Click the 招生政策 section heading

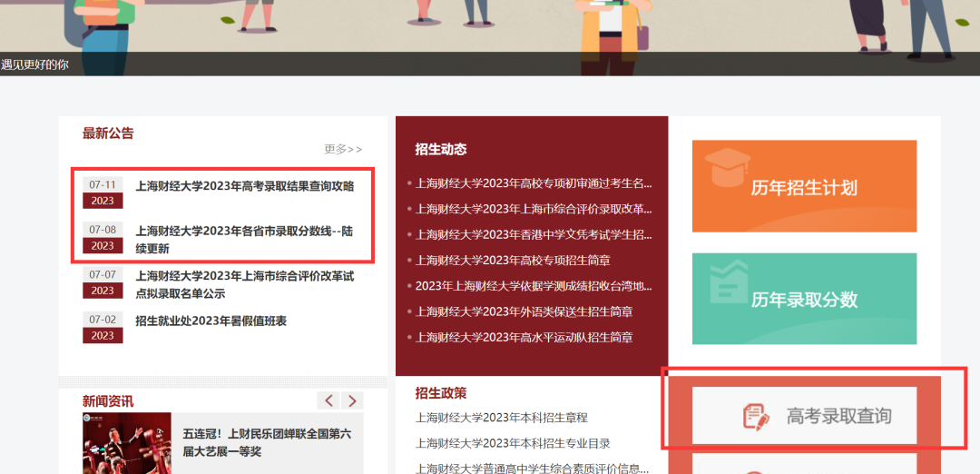coord(441,392)
